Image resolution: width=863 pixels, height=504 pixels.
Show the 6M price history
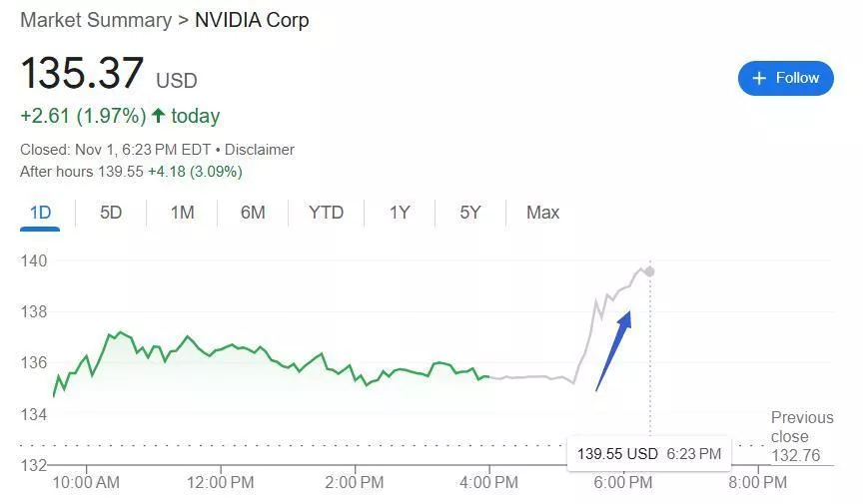253,213
